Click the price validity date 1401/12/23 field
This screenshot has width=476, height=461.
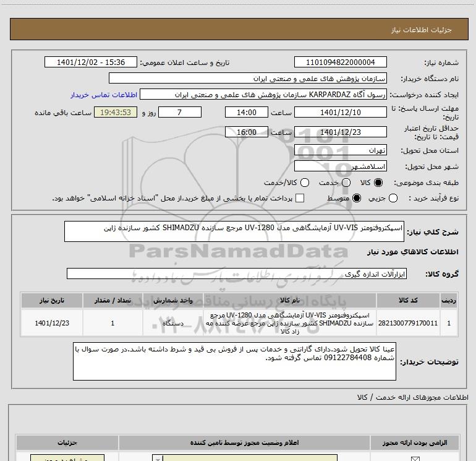click(x=340, y=132)
